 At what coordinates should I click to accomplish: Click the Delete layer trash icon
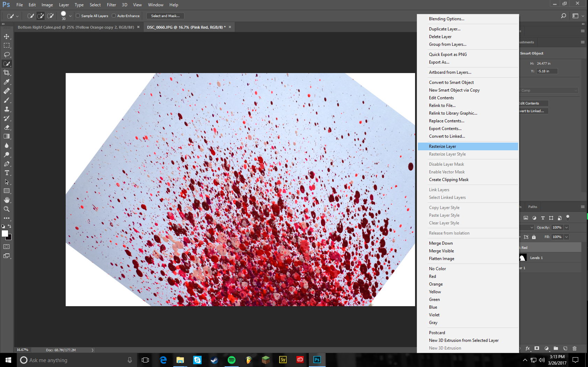click(x=574, y=348)
